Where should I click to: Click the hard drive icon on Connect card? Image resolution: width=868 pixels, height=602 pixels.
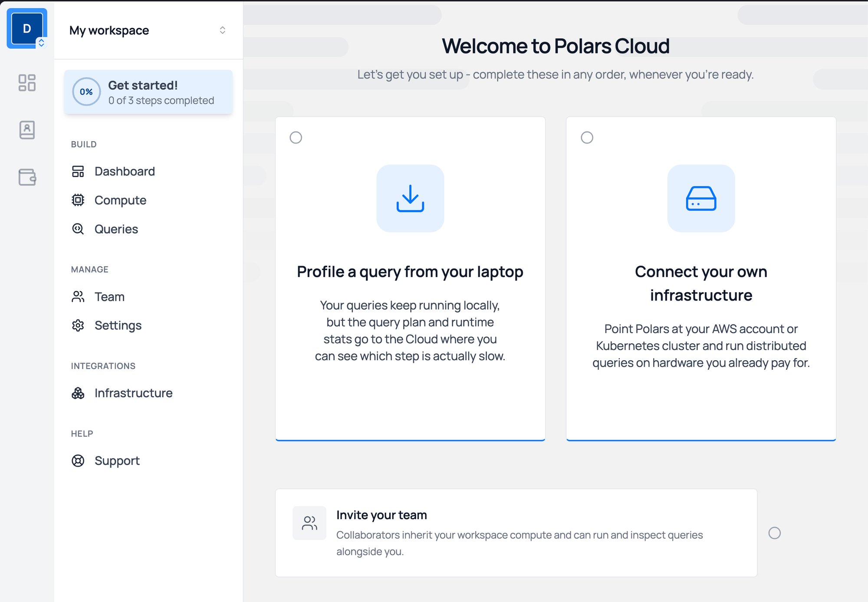(701, 198)
